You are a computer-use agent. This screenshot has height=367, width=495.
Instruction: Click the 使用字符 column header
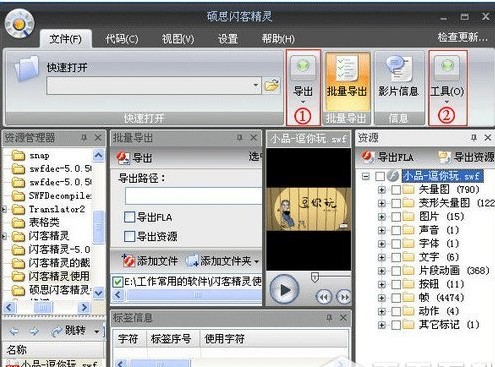[x=273, y=339]
